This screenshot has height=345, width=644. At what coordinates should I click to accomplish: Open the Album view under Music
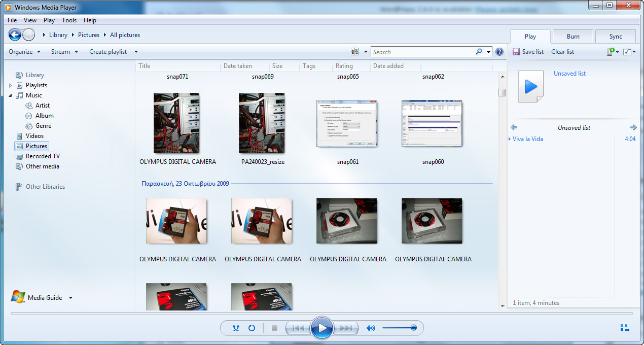coord(45,116)
